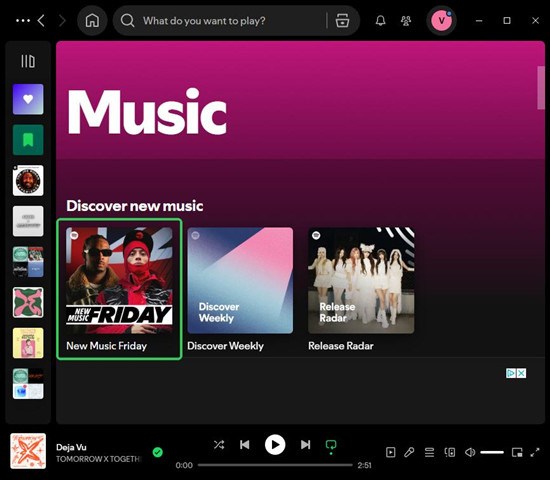550x480 pixels.
Task: Minimize the Spotify window
Action: pos(479,21)
